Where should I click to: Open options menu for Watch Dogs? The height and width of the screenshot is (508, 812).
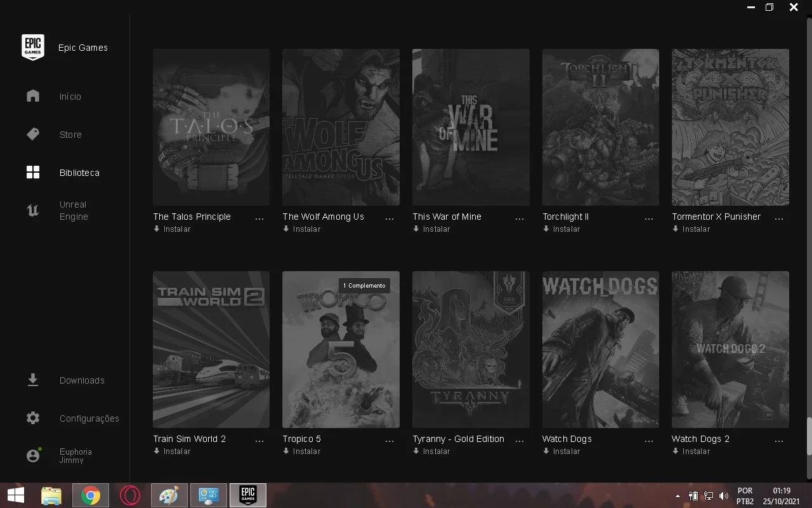point(649,441)
